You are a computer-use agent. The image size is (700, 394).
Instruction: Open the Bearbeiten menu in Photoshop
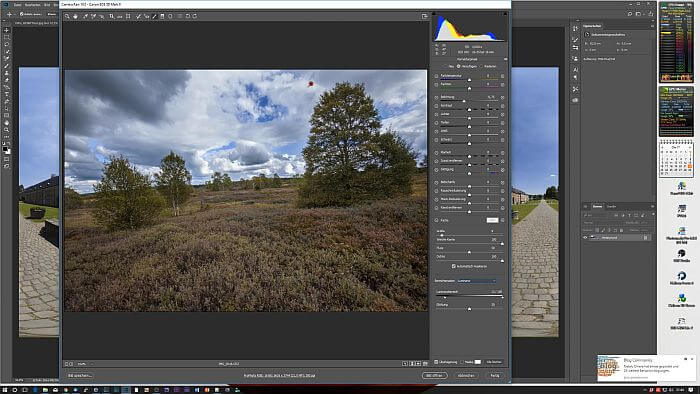(32, 4)
